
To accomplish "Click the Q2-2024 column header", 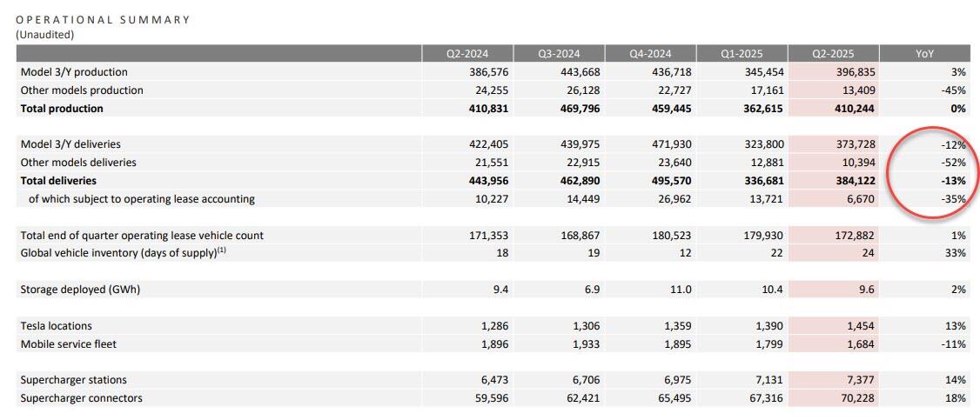I will pyautogui.click(x=467, y=54).
